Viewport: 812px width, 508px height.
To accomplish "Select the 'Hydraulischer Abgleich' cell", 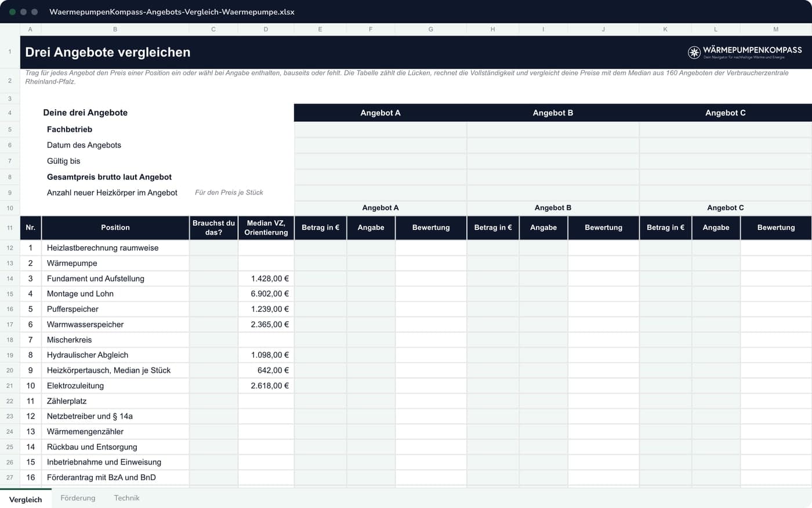I will pyautogui.click(x=115, y=355).
